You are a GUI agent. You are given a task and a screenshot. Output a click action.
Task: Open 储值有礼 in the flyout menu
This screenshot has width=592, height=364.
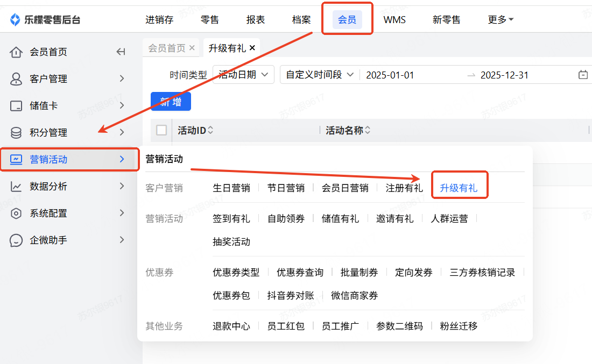[340, 218]
